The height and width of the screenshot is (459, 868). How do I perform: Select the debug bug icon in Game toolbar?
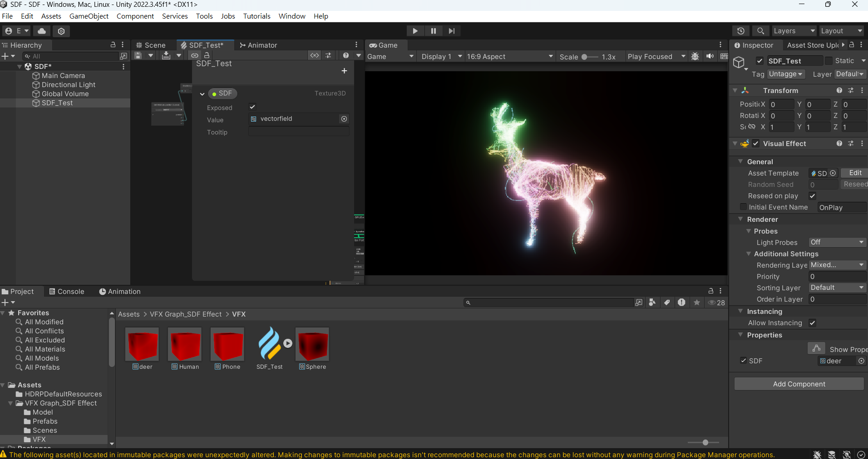tap(695, 56)
